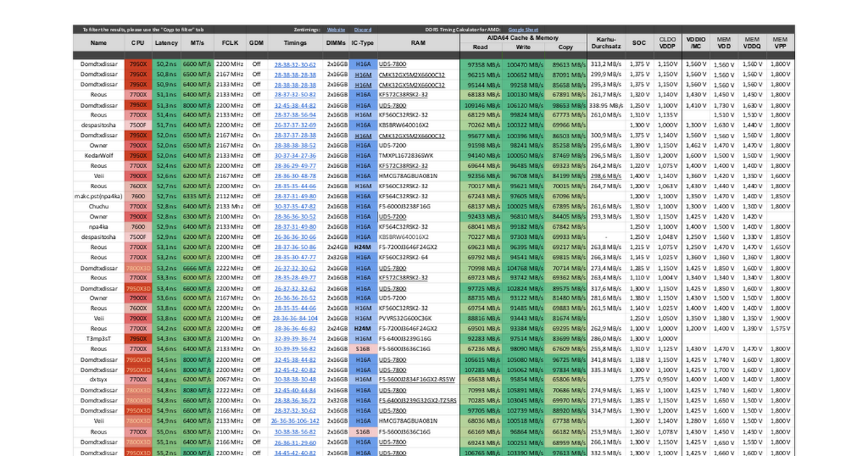Screen dimensions: 868x456
Task: Select the T3mp3sT name cell
Action: (98, 338)
